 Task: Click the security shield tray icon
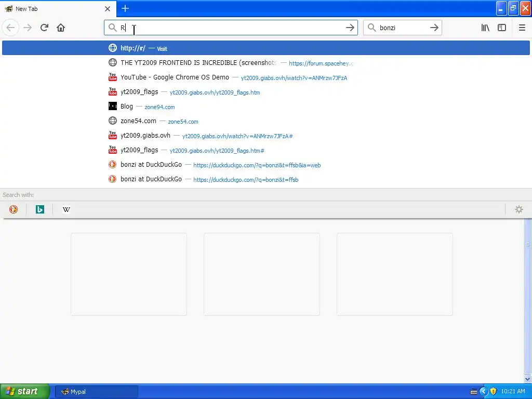[493, 392]
